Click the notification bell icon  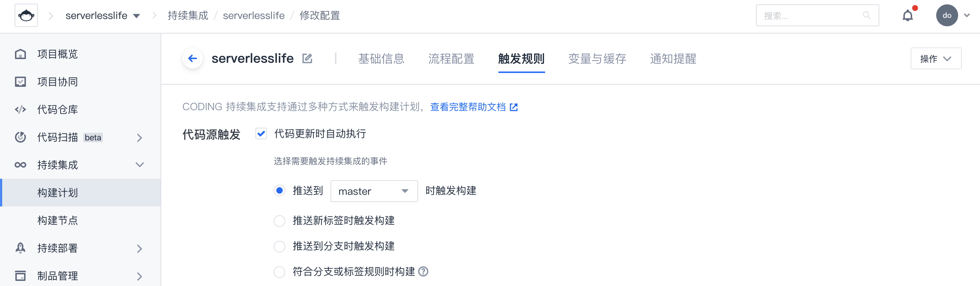tap(908, 16)
